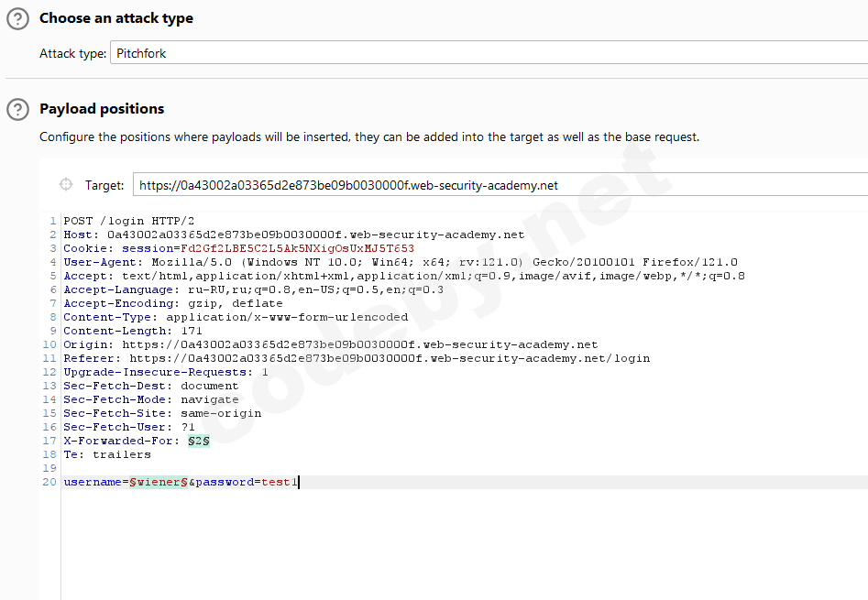Click the Content-Type header line

236,317
